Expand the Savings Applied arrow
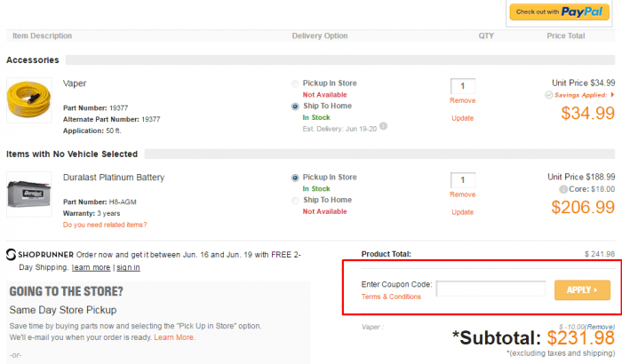This screenshot has height=364, width=622. point(612,95)
